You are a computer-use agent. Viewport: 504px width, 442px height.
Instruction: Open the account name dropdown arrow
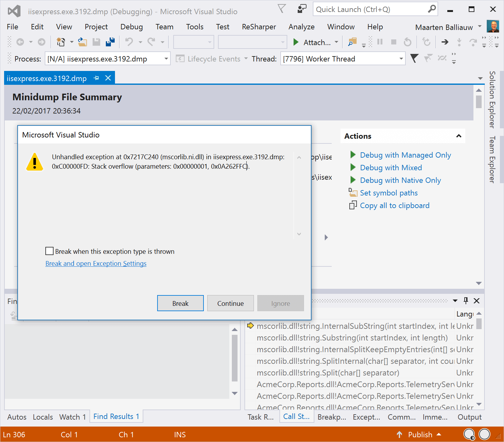click(x=480, y=26)
